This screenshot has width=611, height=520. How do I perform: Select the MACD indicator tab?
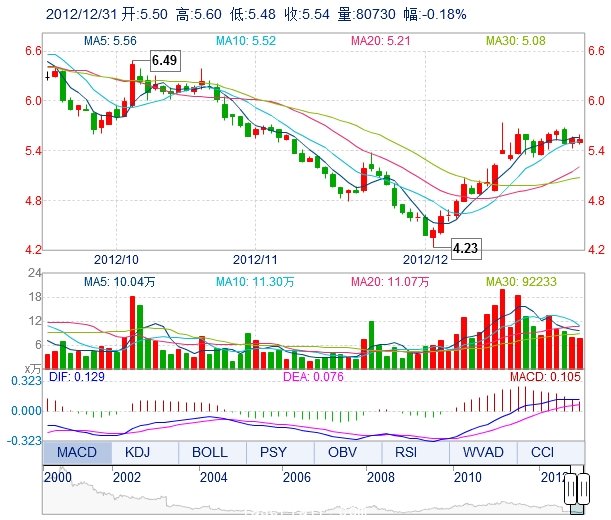click(77, 453)
